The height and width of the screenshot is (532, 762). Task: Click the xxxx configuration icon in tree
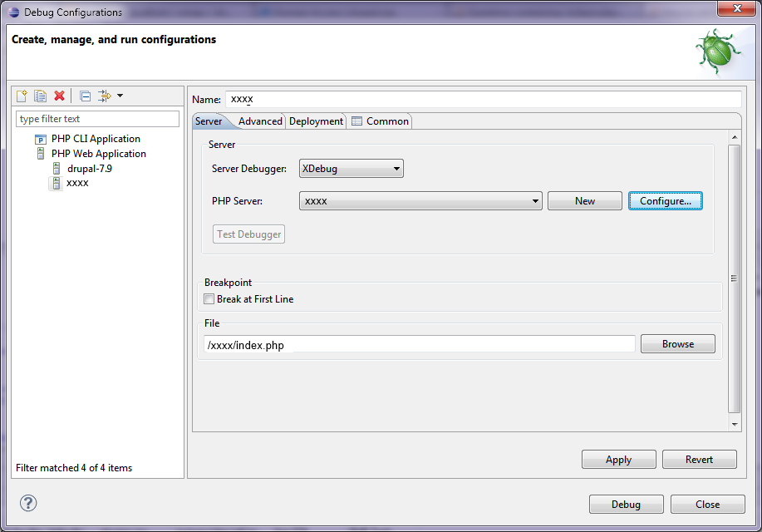(57, 184)
